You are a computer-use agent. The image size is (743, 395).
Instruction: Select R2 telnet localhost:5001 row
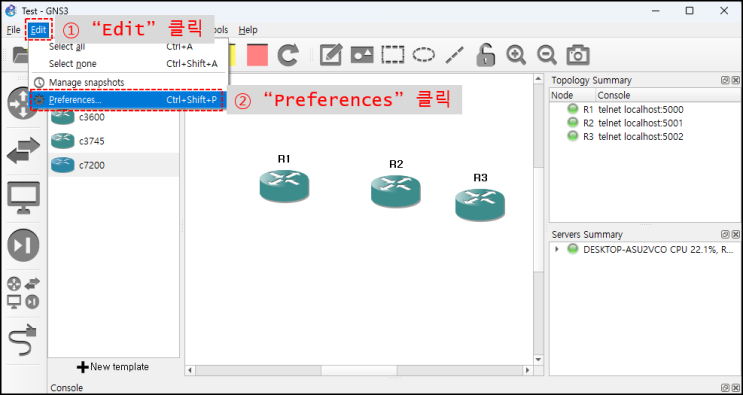pyautogui.click(x=644, y=123)
